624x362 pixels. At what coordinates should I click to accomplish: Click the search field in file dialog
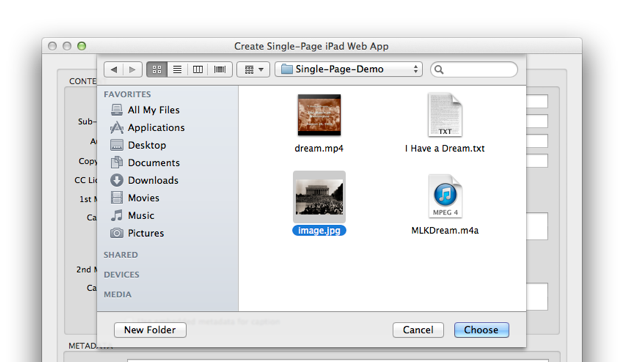pyautogui.click(x=474, y=70)
